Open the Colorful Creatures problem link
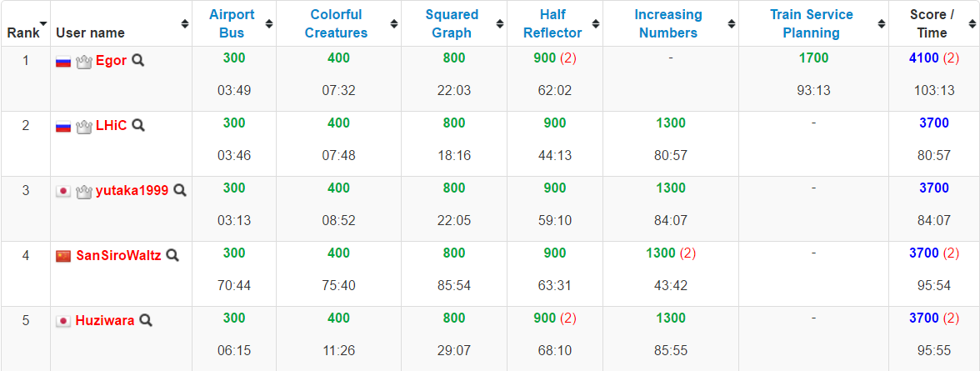The height and width of the screenshot is (371, 980). click(337, 24)
